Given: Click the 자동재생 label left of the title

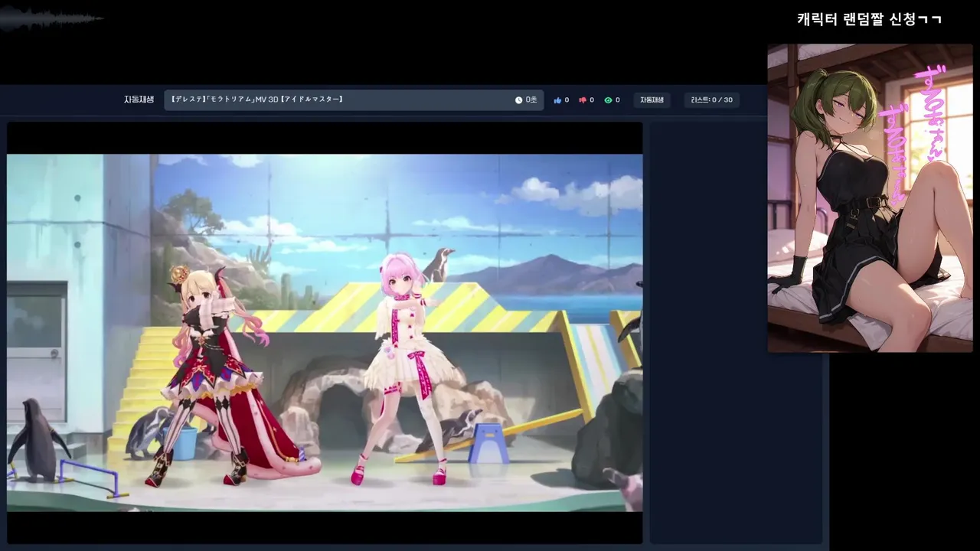Looking at the screenshot, I should [139, 99].
